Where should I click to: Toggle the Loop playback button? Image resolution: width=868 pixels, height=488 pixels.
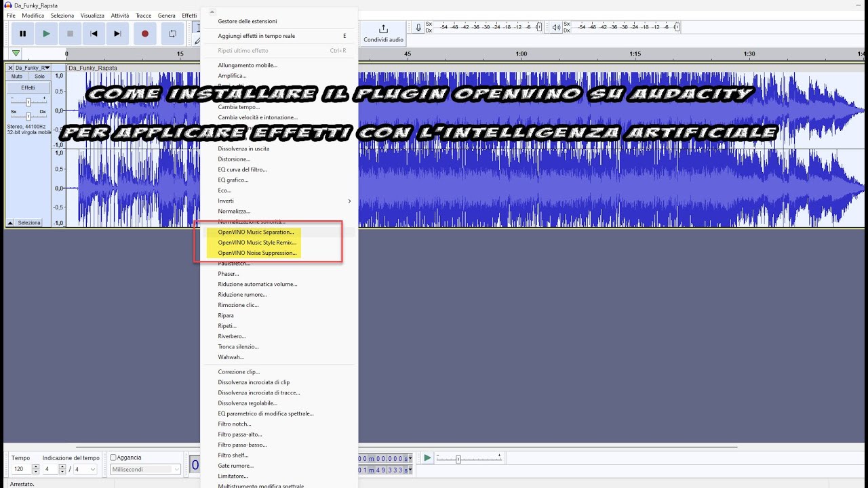click(172, 33)
